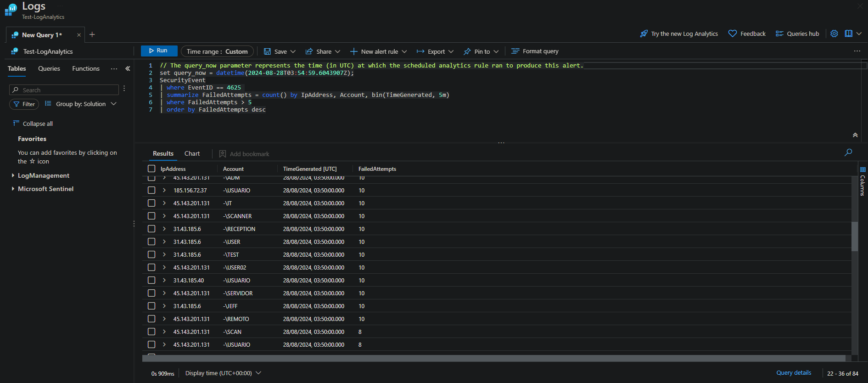
Task: Collapse the side panel with double chevron
Action: tap(128, 68)
